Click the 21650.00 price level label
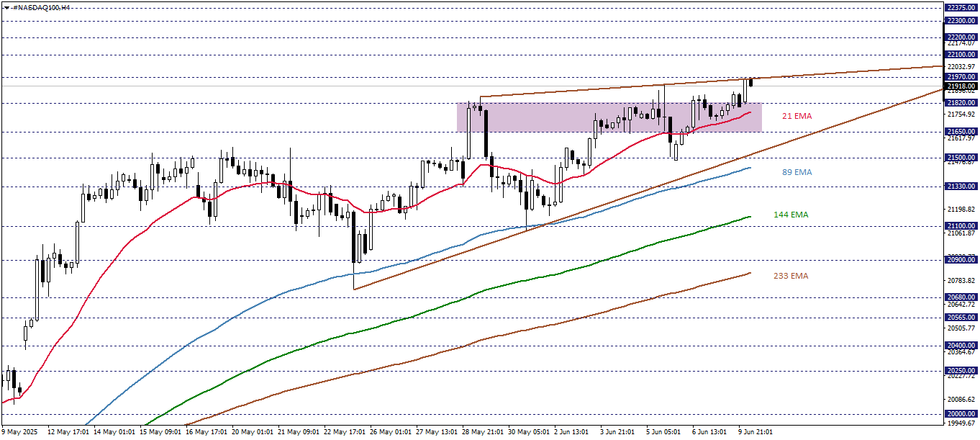980x440 pixels. [x=961, y=132]
